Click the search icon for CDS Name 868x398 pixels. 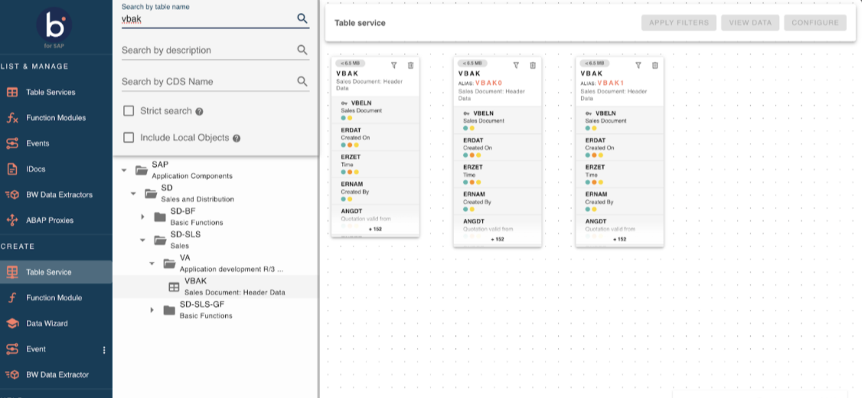pyautogui.click(x=302, y=81)
